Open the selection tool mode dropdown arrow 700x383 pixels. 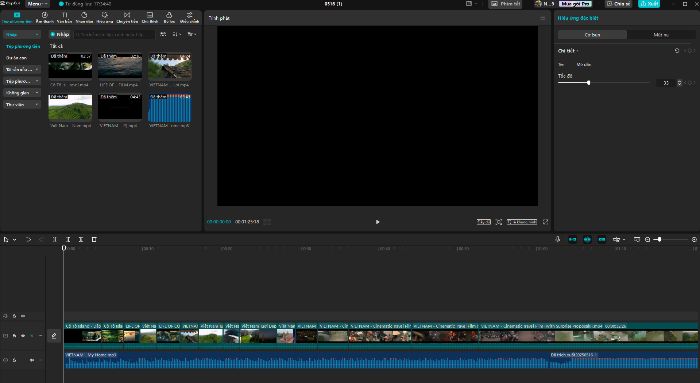click(15, 240)
